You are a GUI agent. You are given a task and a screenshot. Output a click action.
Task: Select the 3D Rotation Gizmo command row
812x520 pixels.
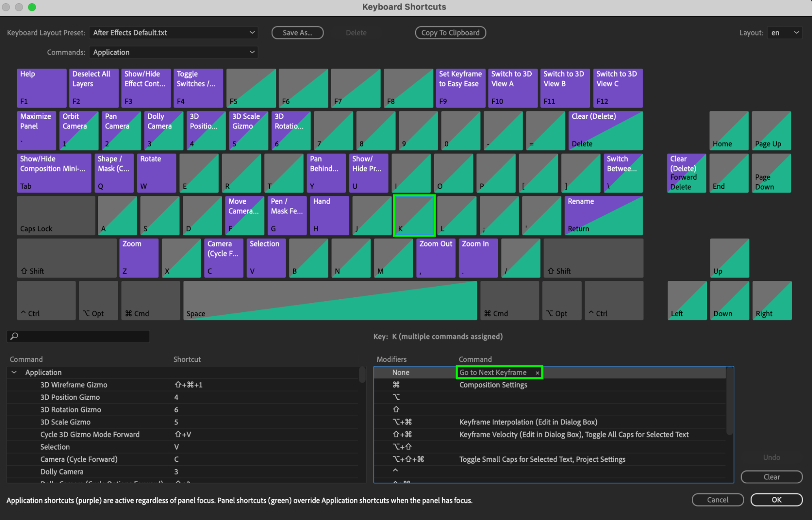(71, 409)
